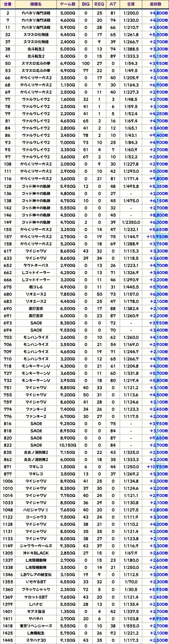
Task: Click the BIG count 100 for machine 50
Action: click(86, 64)
